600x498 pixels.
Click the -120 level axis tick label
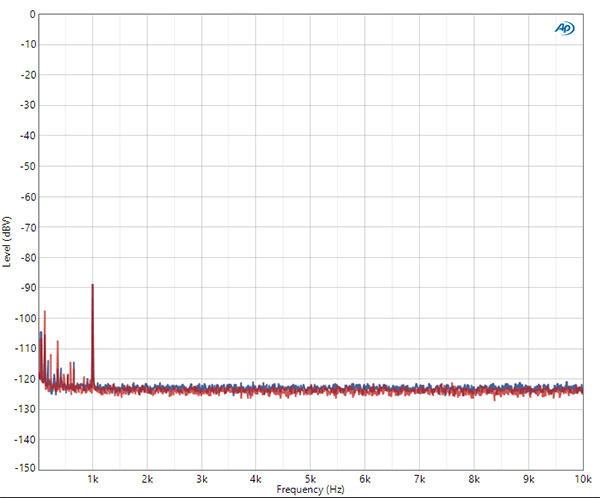coord(25,378)
